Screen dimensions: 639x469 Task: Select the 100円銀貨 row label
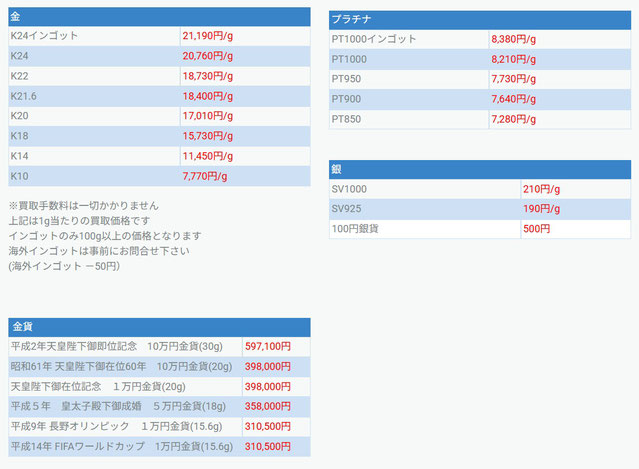(355, 229)
